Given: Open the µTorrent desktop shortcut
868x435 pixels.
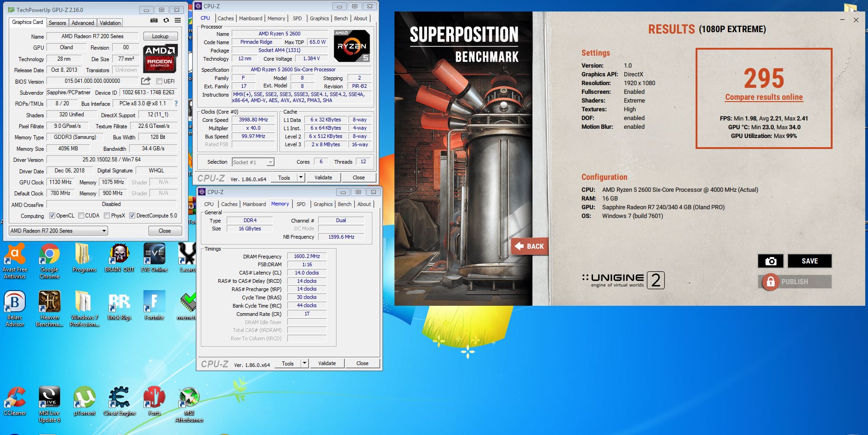Looking at the screenshot, I should 85,401.
